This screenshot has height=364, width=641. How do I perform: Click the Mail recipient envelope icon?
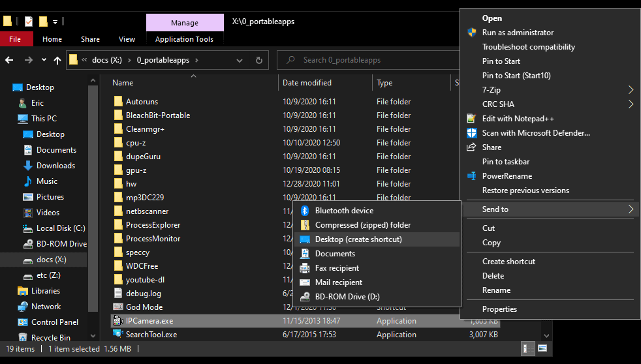click(x=305, y=282)
